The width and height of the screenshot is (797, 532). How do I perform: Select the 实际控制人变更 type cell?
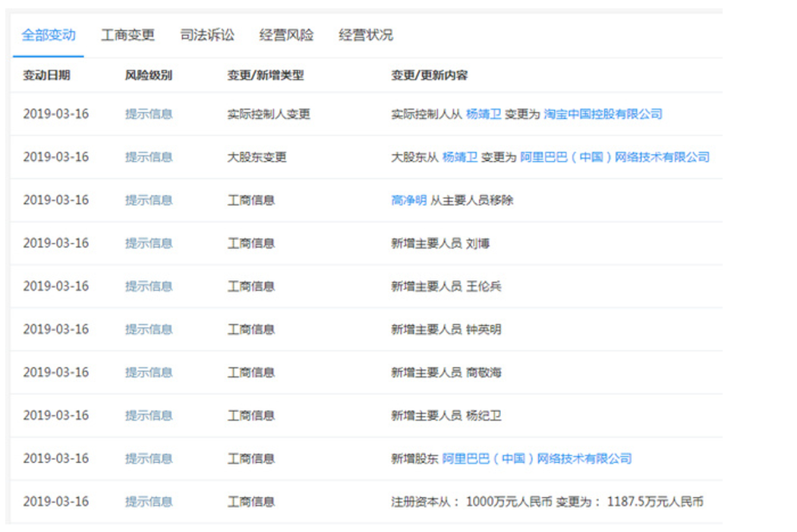269,114
